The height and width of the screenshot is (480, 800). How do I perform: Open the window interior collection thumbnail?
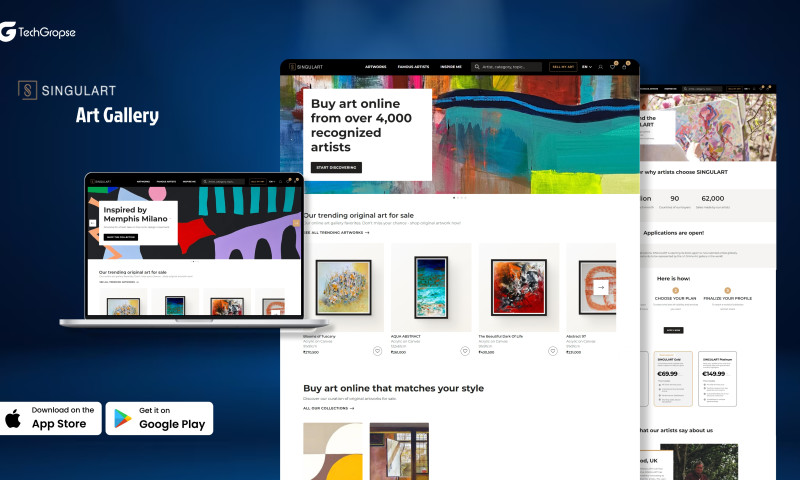pyautogui.click(x=399, y=451)
